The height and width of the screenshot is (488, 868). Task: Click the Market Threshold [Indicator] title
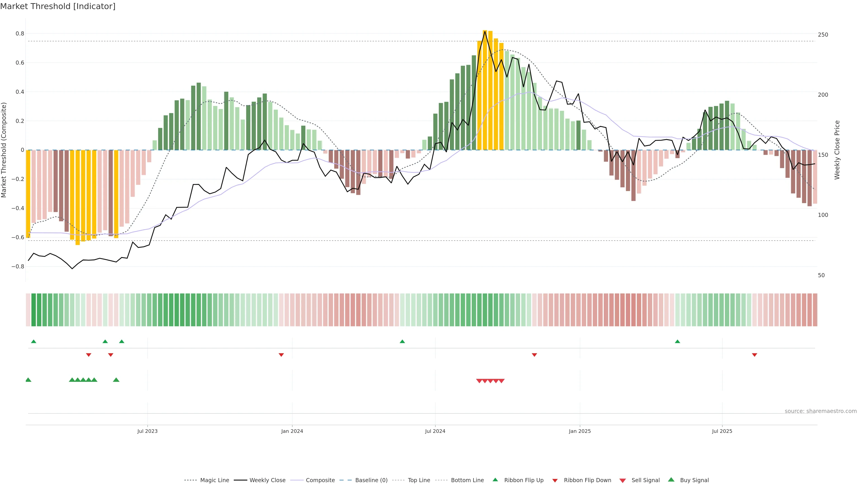point(58,6)
